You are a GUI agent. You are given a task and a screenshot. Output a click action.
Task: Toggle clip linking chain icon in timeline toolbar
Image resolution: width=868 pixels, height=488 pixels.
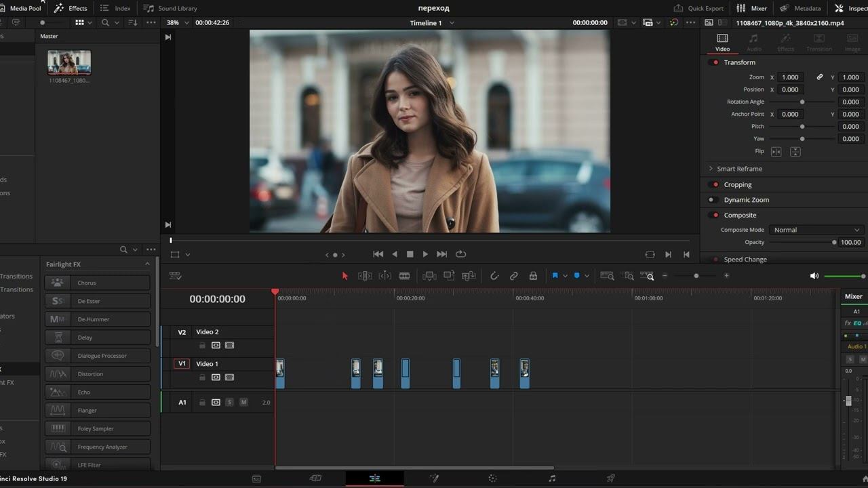click(x=513, y=276)
